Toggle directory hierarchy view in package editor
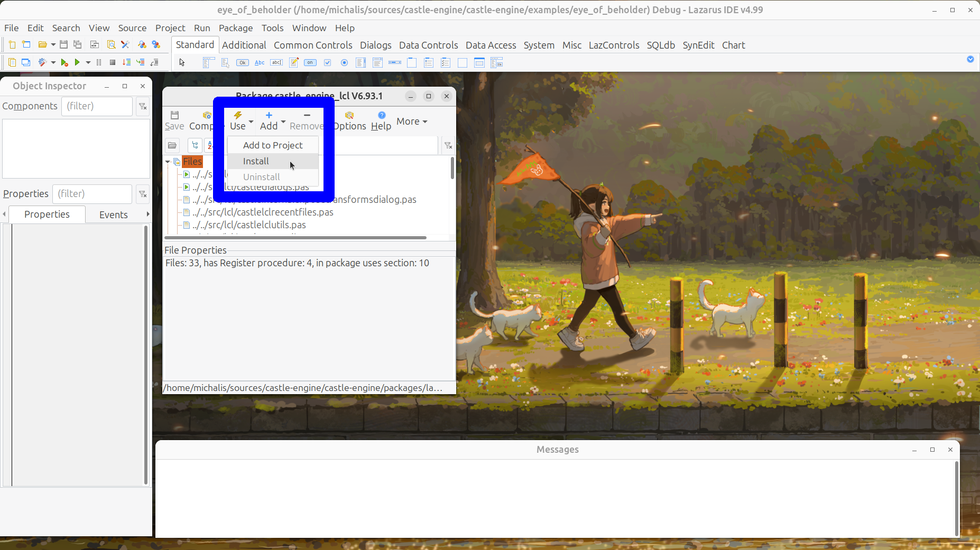 coord(195,145)
